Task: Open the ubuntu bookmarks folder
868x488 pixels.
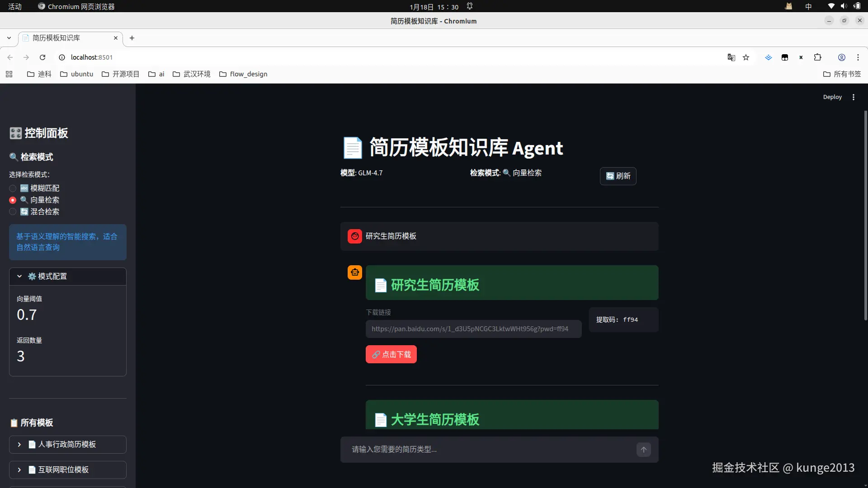Action: pyautogui.click(x=76, y=74)
